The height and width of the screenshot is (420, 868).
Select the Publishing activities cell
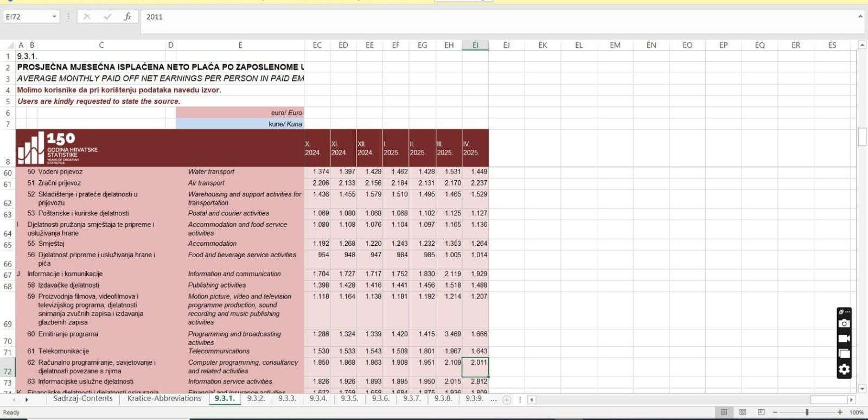coord(240,285)
